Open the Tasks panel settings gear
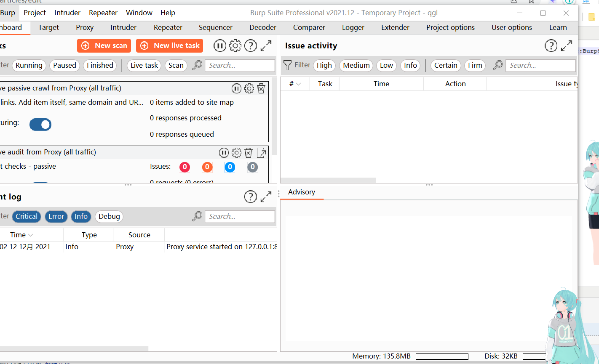Viewport: 599px width, 364px height. [235, 45]
